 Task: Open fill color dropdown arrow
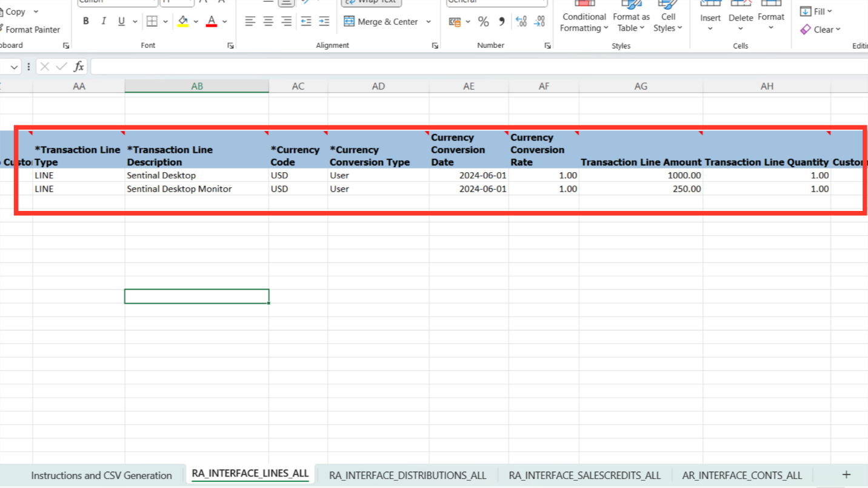196,21
